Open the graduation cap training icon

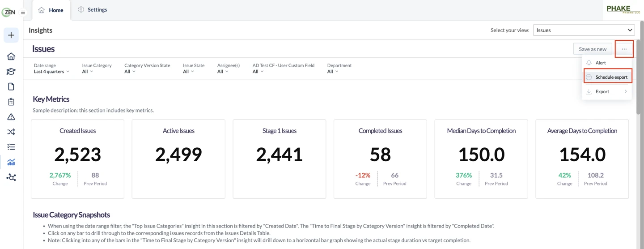point(11,72)
